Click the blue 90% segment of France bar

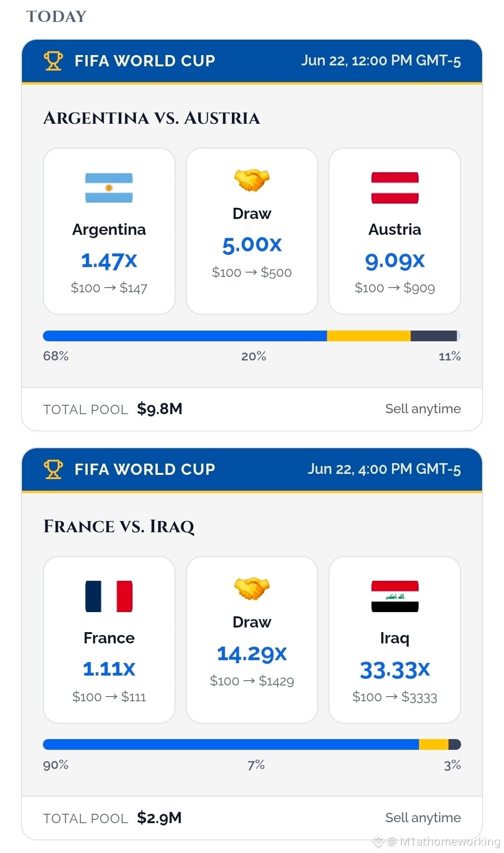pyautogui.click(x=231, y=744)
